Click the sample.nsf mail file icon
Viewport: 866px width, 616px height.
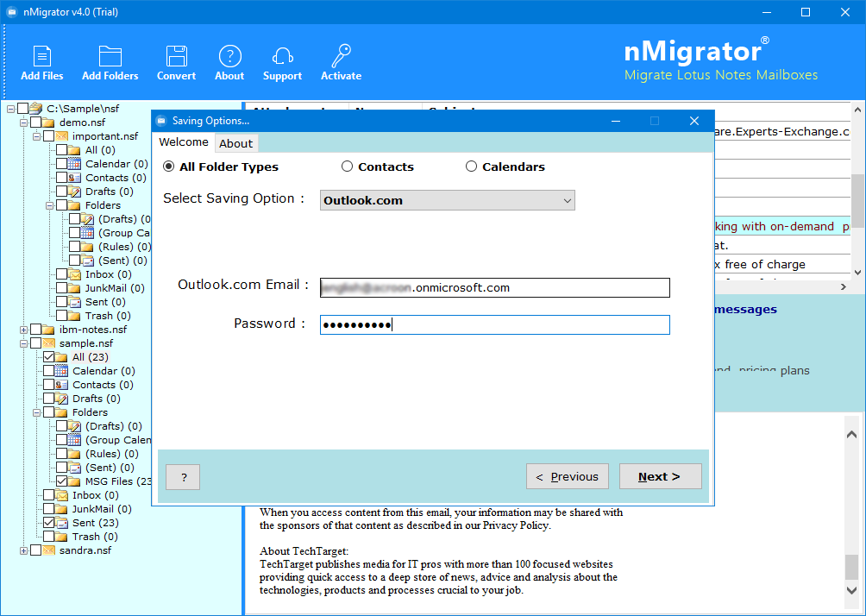49,343
